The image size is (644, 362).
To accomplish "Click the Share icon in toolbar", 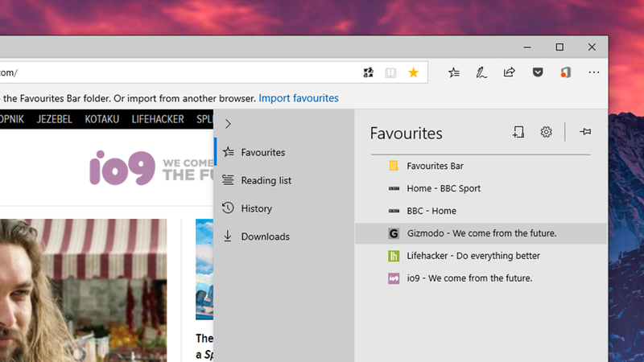I will point(510,72).
